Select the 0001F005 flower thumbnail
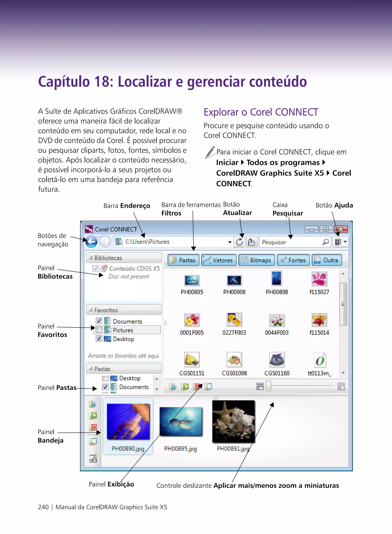 [192, 320]
